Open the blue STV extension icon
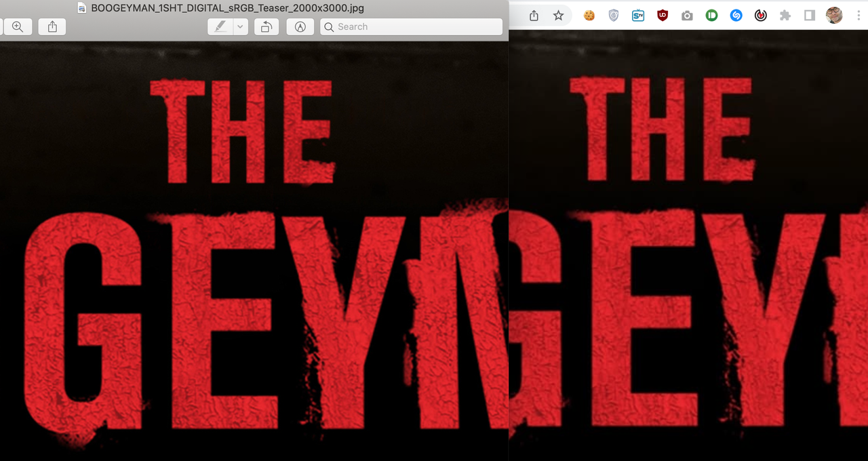This screenshot has height=461, width=868. (638, 15)
